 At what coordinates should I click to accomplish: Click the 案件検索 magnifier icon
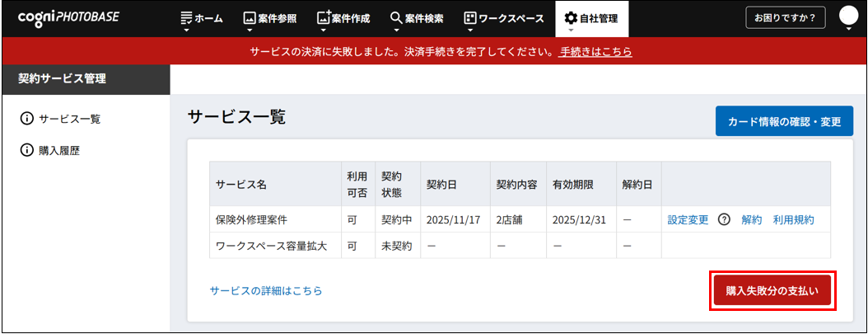point(396,17)
